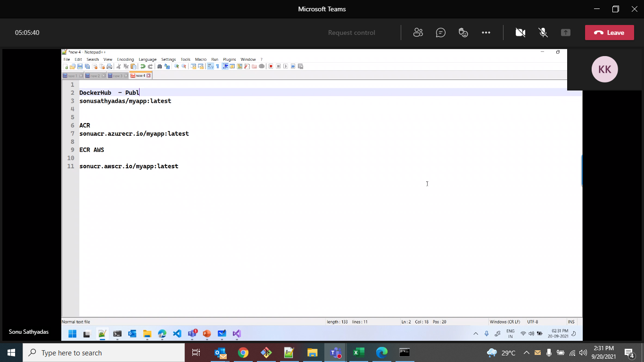Open the Language menu in shared Notepad++

(x=148, y=59)
